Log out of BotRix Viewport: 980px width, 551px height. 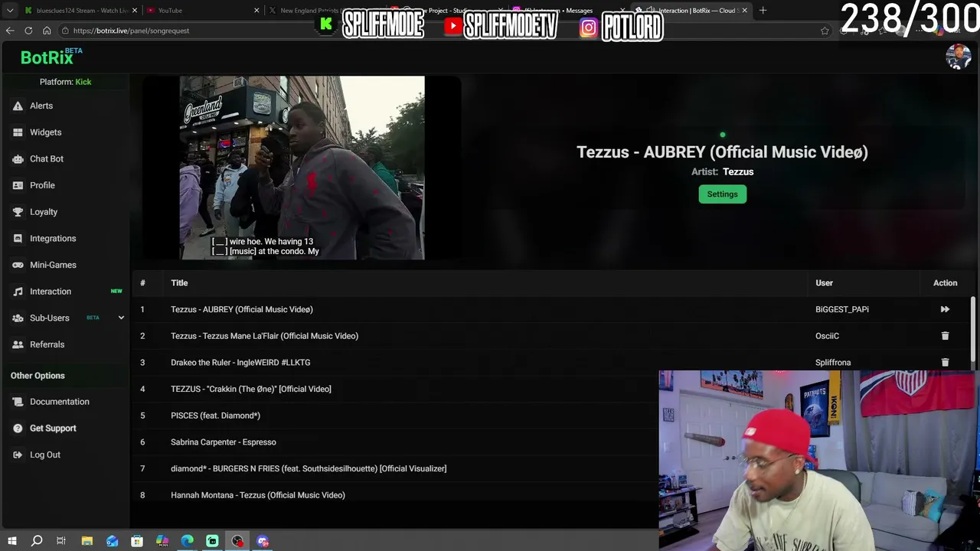click(x=44, y=455)
